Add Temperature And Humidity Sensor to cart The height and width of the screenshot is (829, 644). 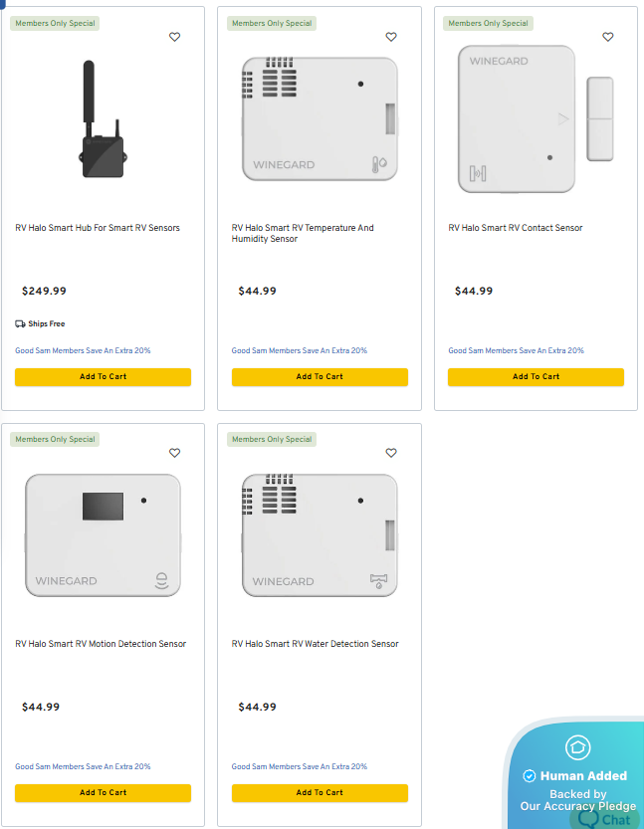click(x=320, y=377)
